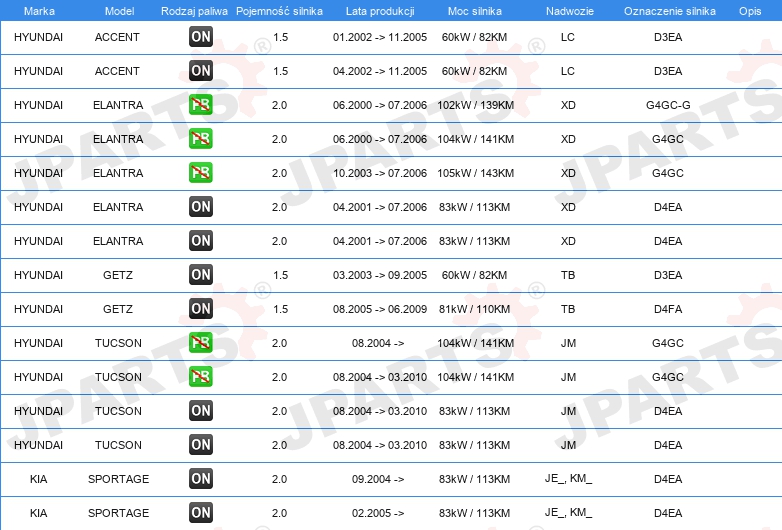Click TB body code in the Getz 03.2003 row
This screenshot has height=530, width=782.
[568, 275]
